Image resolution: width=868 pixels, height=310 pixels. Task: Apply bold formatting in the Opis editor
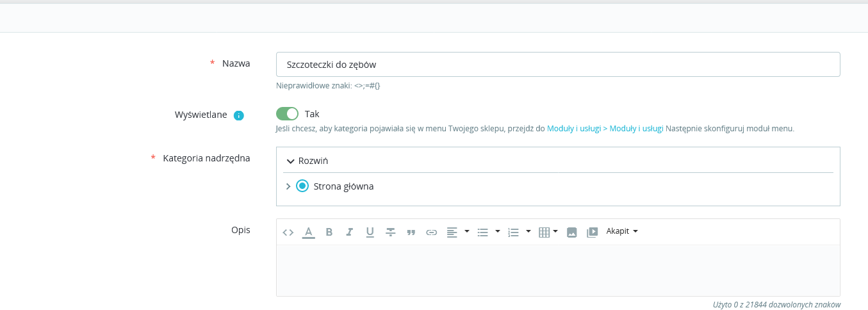(x=329, y=232)
